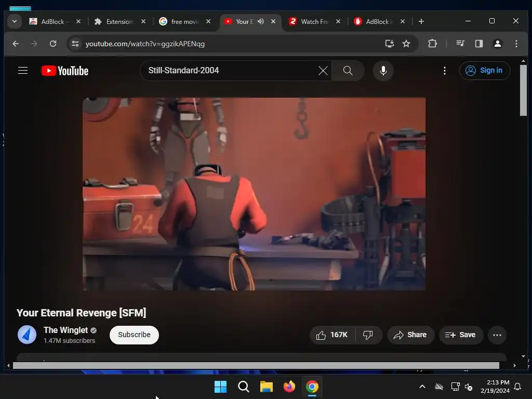
Task: Open YouTube settings three-dot menu
Action: (445, 71)
